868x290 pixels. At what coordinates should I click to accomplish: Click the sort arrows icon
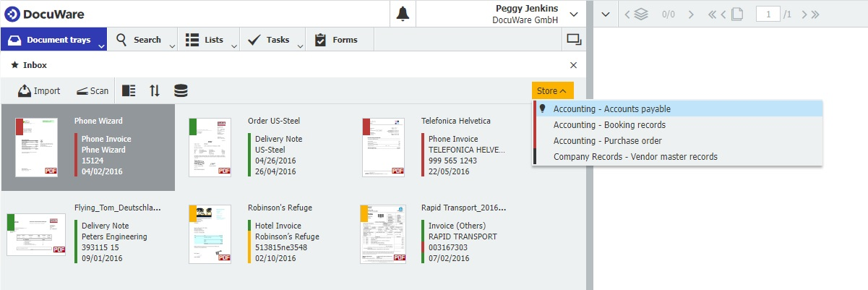(155, 90)
